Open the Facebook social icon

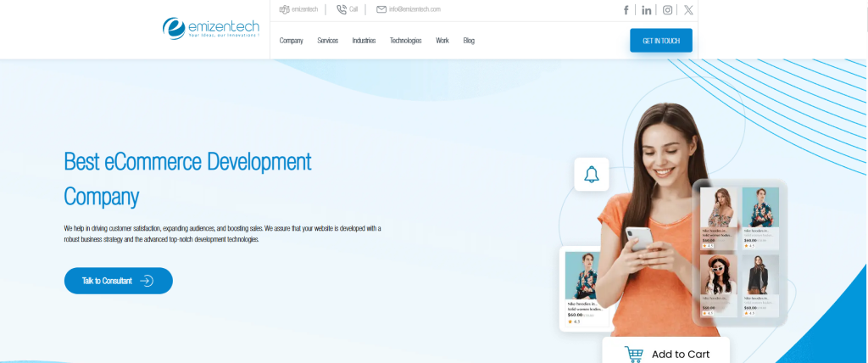tap(626, 10)
